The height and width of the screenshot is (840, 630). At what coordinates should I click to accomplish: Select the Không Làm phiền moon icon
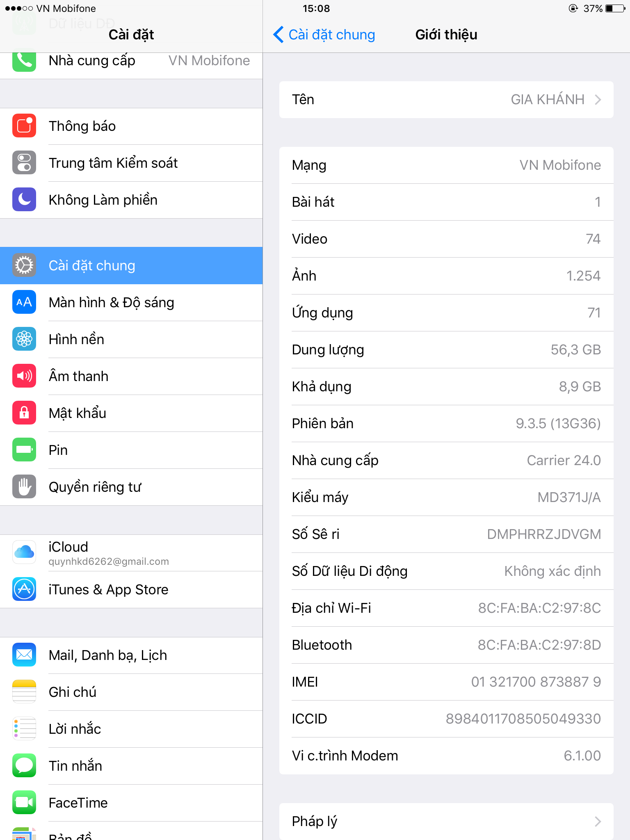(x=24, y=200)
